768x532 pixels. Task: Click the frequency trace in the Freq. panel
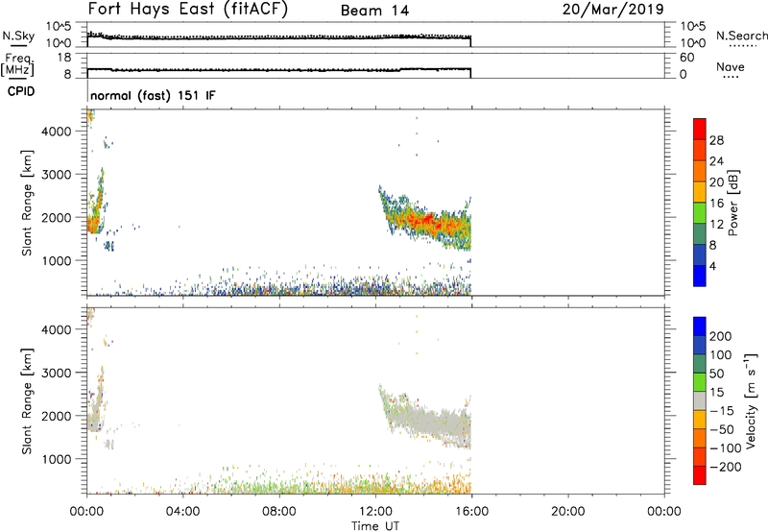(279, 70)
